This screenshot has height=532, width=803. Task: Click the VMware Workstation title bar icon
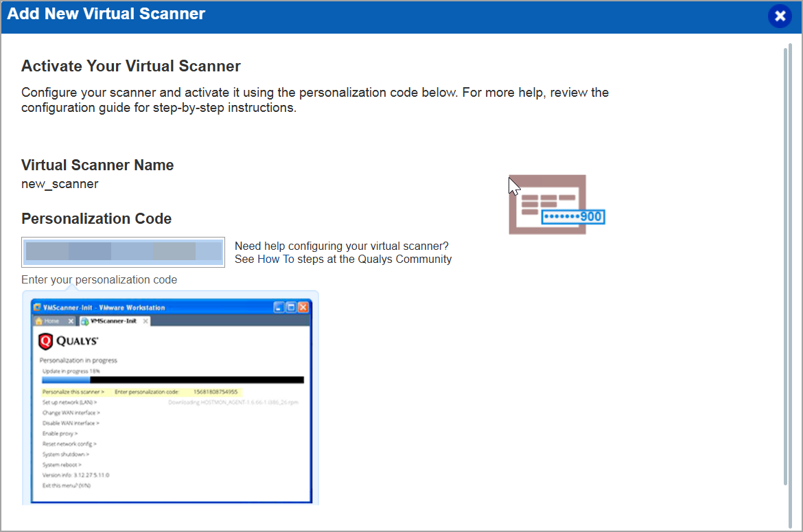tap(36, 308)
